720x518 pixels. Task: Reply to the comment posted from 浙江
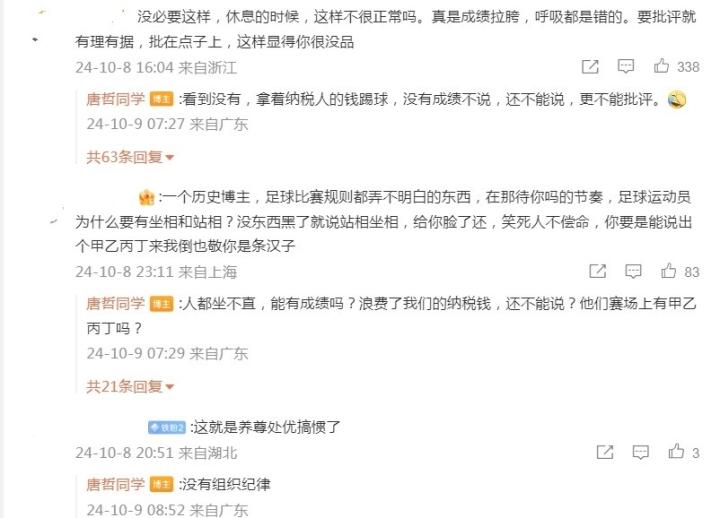click(x=625, y=67)
